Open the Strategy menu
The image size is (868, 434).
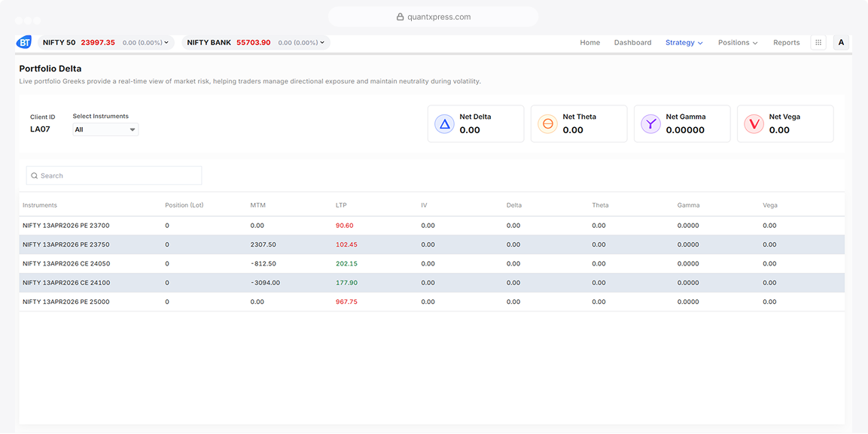684,43
